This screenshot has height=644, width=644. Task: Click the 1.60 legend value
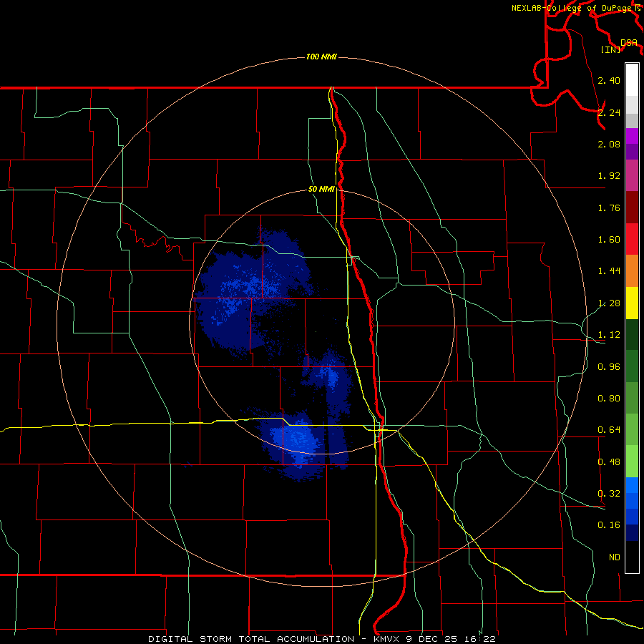[609, 240]
